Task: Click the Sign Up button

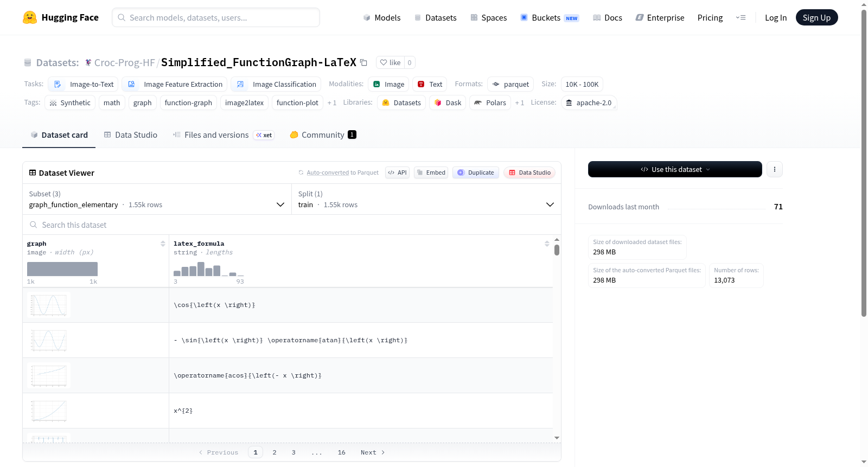Action: [x=816, y=17]
